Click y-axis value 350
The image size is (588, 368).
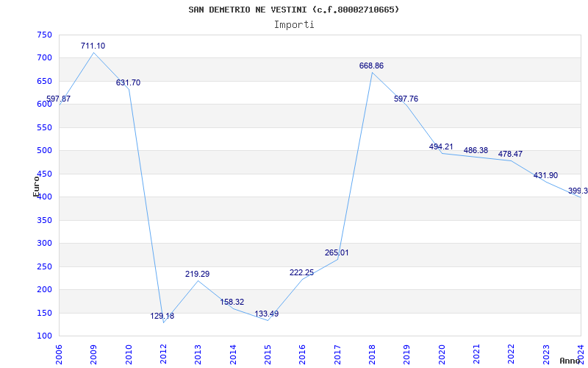pyautogui.click(x=44, y=220)
